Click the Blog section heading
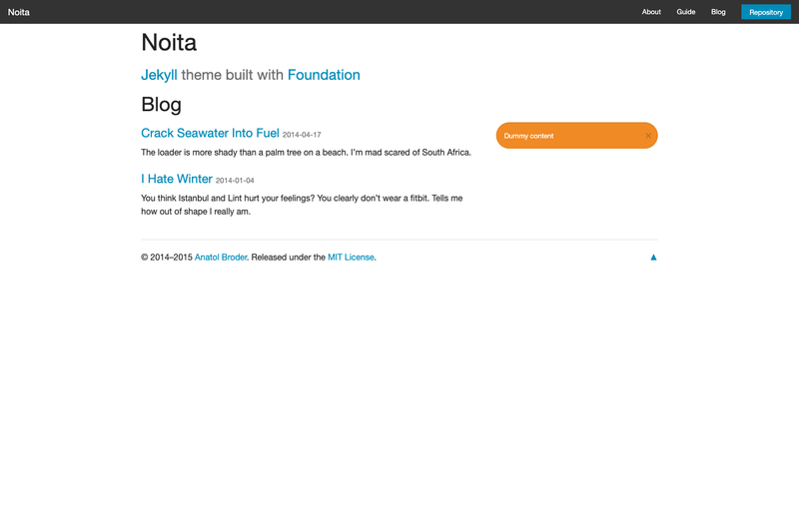The height and width of the screenshot is (532, 799). (x=161, y=105)
